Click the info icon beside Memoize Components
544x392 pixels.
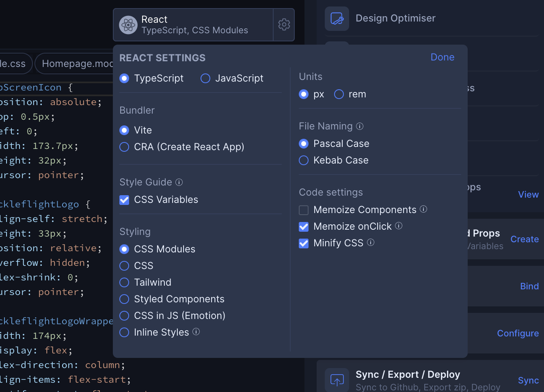[x=423, y=209]
